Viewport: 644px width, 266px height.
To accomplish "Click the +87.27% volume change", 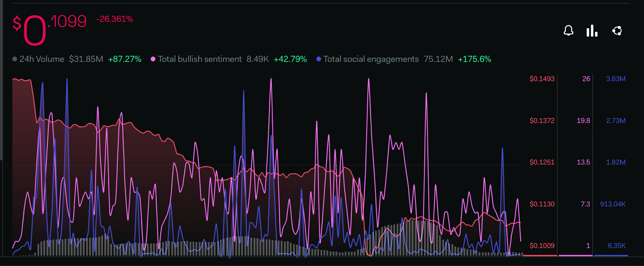I will pos(125,59).
